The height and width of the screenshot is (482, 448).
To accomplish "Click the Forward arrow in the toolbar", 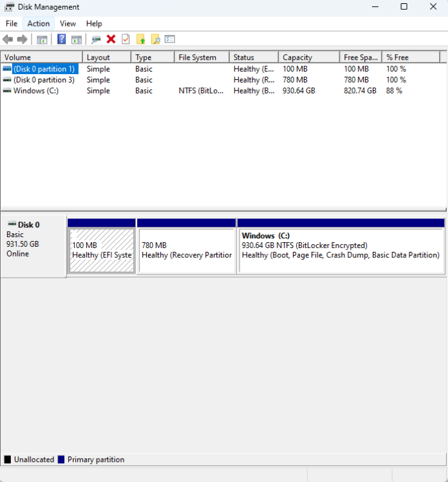I will point(23,39).
